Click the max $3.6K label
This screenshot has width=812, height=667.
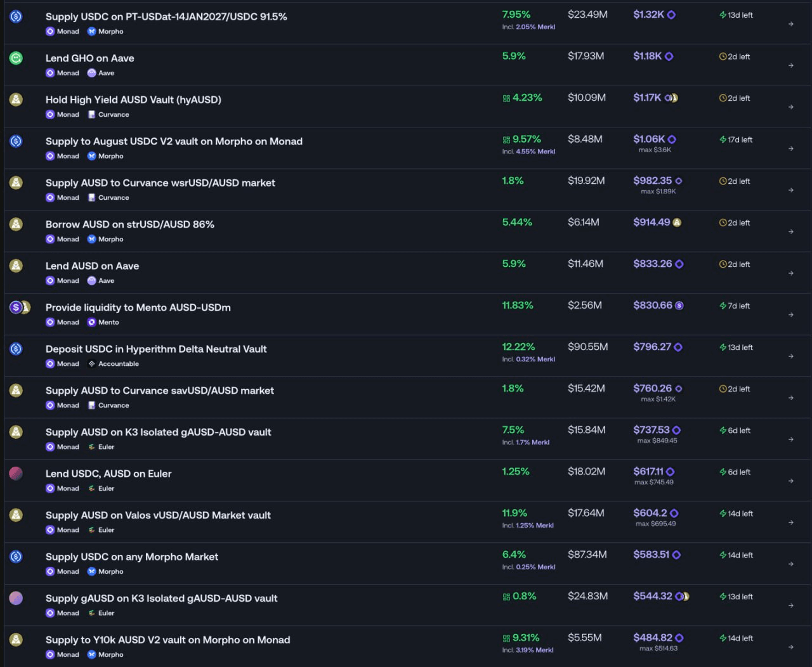click(x=655, y=150)
